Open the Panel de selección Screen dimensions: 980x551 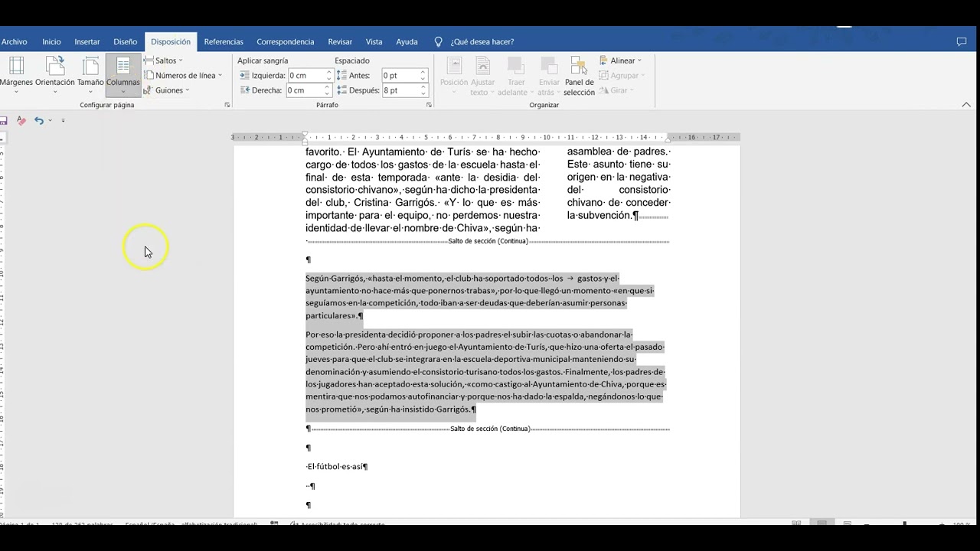coord(579,76)
